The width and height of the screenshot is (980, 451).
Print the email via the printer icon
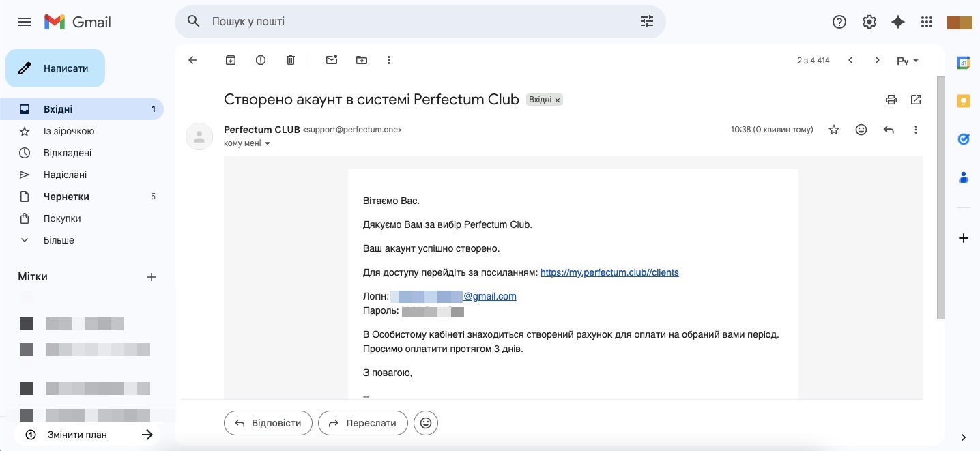click(891, 100)
